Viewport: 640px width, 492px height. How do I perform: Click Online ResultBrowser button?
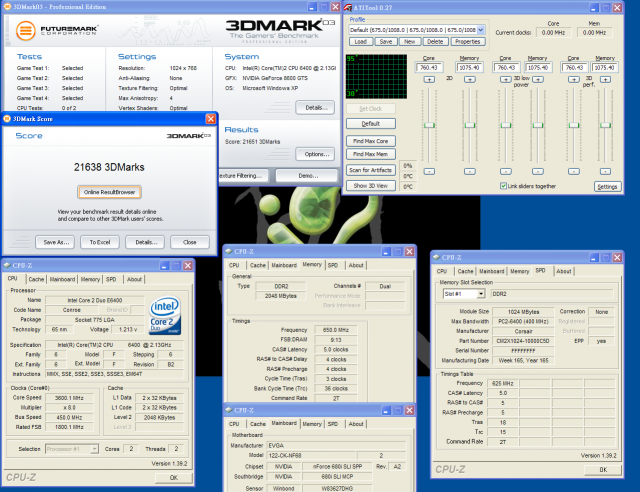pos(109,192)
